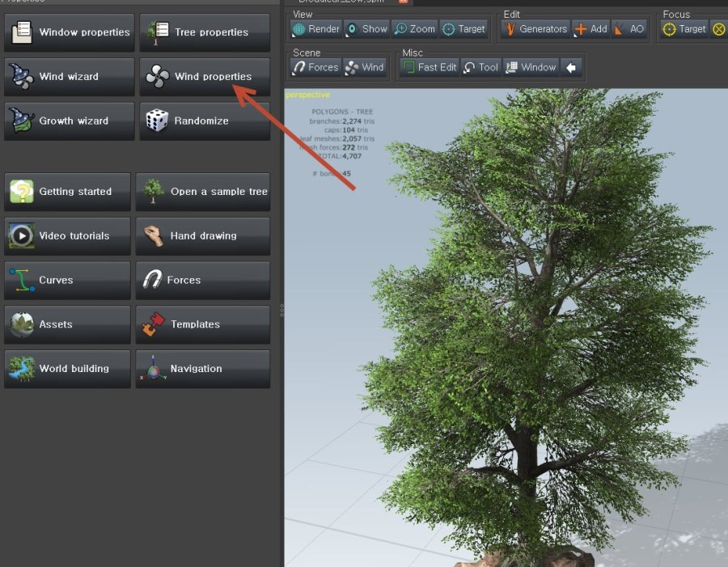Screen dimensions: 728x567
Task: Launch the Wind wizard
Action: click(70, 77)
